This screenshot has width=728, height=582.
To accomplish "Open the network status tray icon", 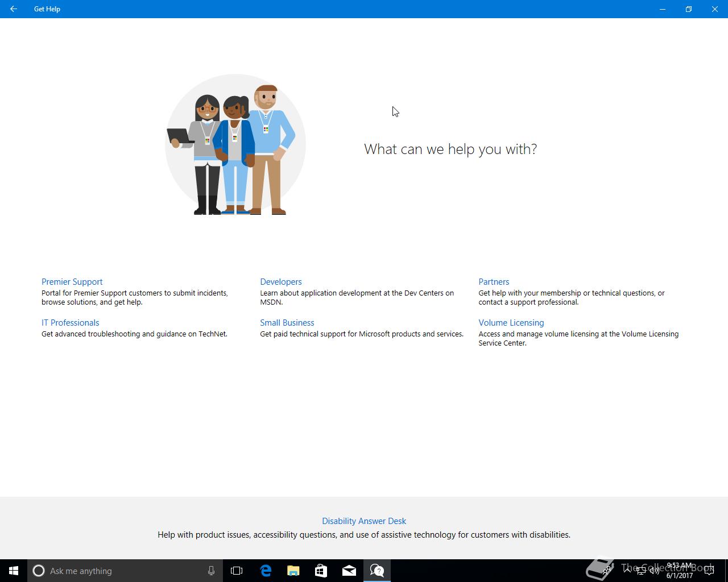I will click(641, 571).
